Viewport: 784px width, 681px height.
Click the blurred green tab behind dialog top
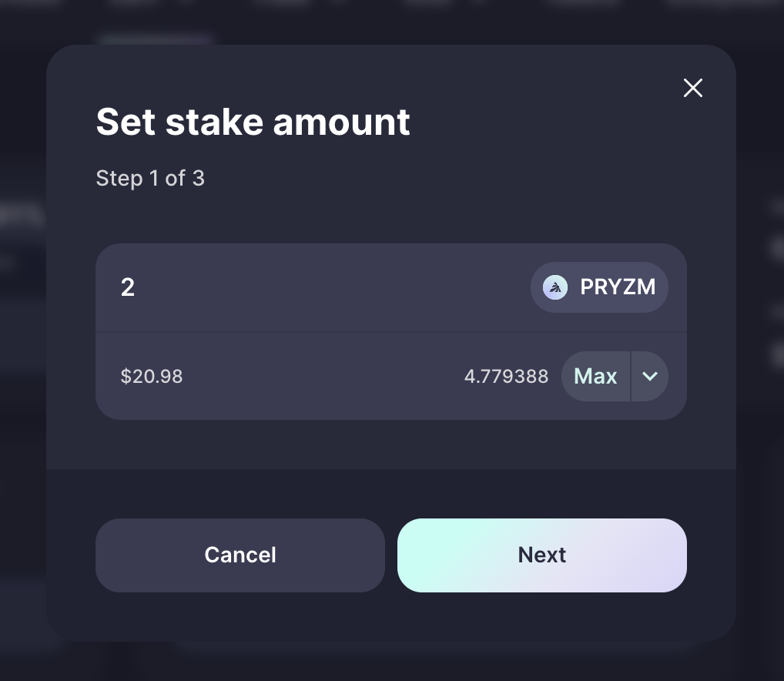click(155, 39)
